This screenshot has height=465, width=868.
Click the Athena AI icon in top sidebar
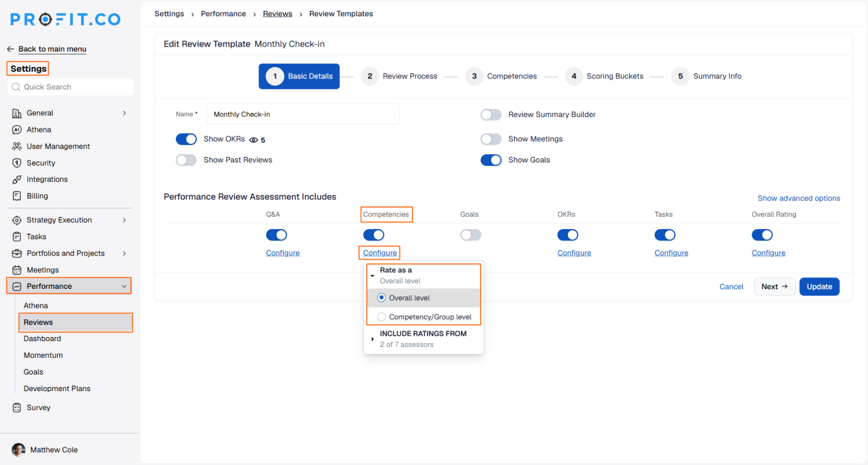pos(17,130)
